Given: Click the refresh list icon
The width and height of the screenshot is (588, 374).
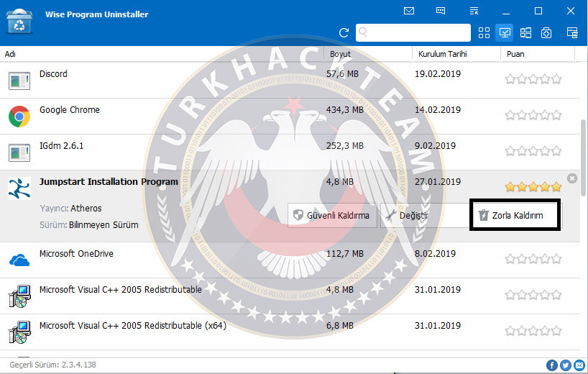Looking at the screenshot, I should point(344,32).
